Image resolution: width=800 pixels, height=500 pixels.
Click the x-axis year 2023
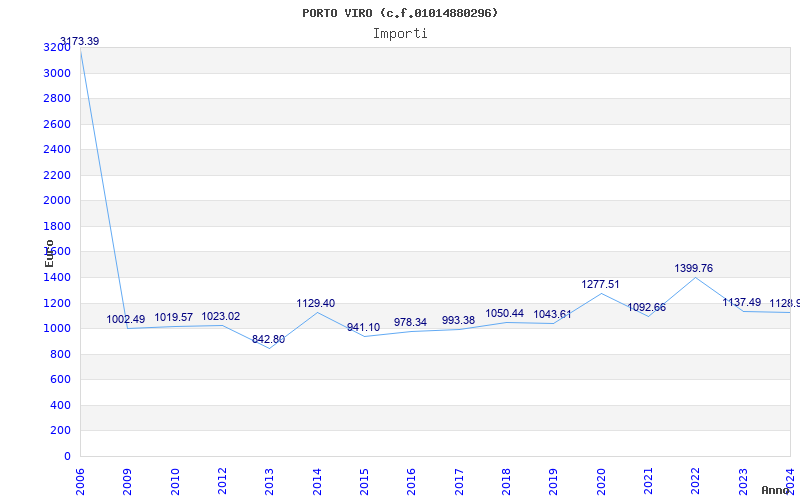743,482
